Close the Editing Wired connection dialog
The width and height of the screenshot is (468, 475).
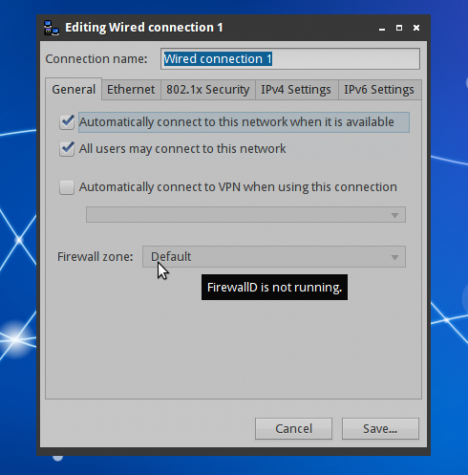[416, 28]
